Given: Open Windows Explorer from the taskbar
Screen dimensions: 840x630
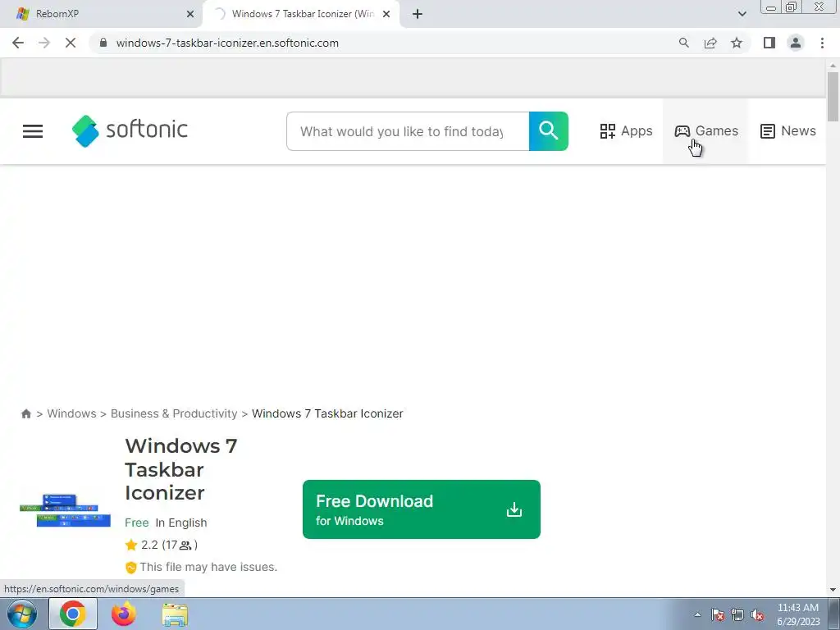Looking at the screenshot, I should (x=175, y=614).
